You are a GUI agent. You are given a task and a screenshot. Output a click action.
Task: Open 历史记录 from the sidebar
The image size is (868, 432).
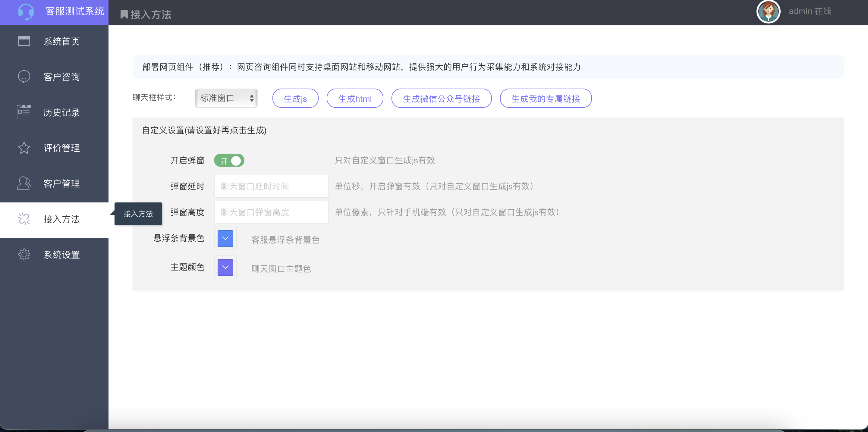[x=24, y=112]
